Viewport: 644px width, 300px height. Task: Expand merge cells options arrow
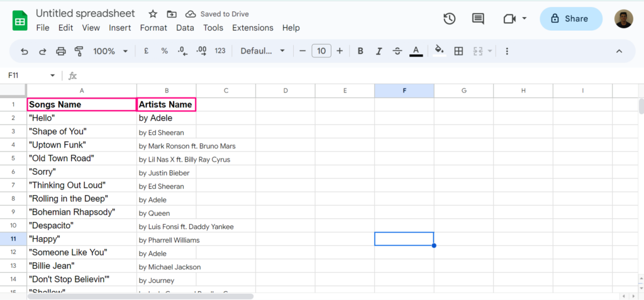click(489, 51)
